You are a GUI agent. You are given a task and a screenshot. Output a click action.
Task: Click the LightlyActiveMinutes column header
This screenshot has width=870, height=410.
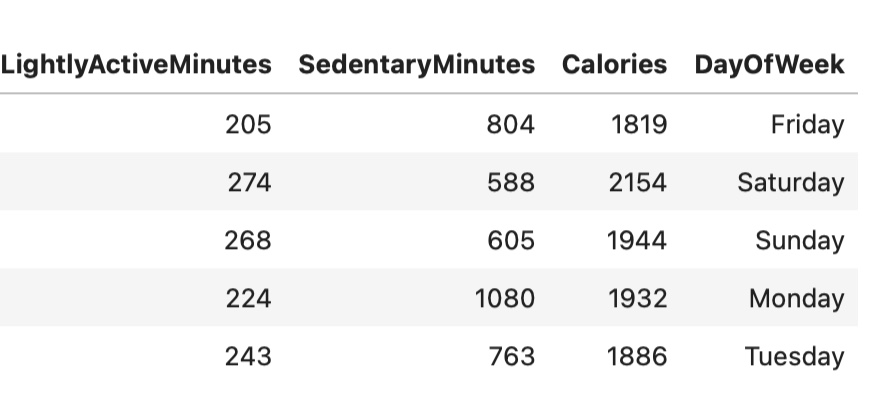coord(136,65)
